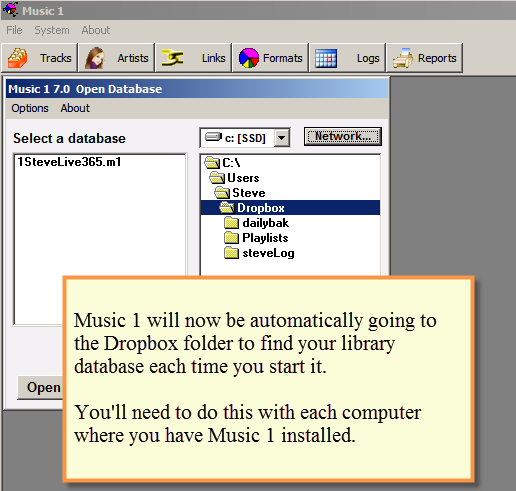Click the Network... button

tap(343, 136)
